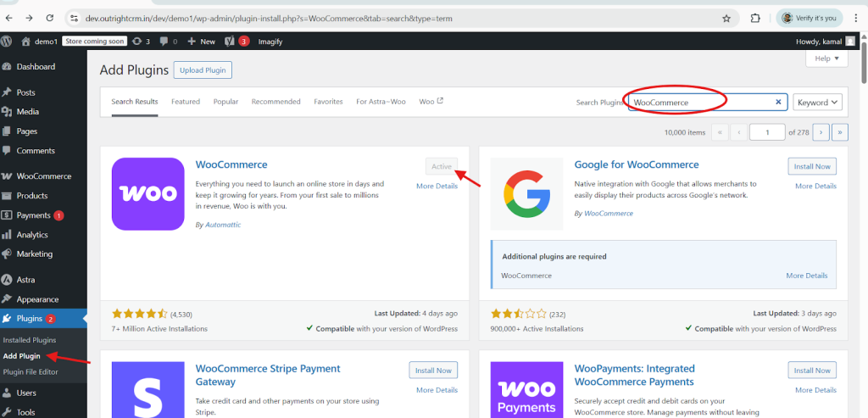Click the current page number field
This screenshot has width=868, height=418.
coord(767,132)
